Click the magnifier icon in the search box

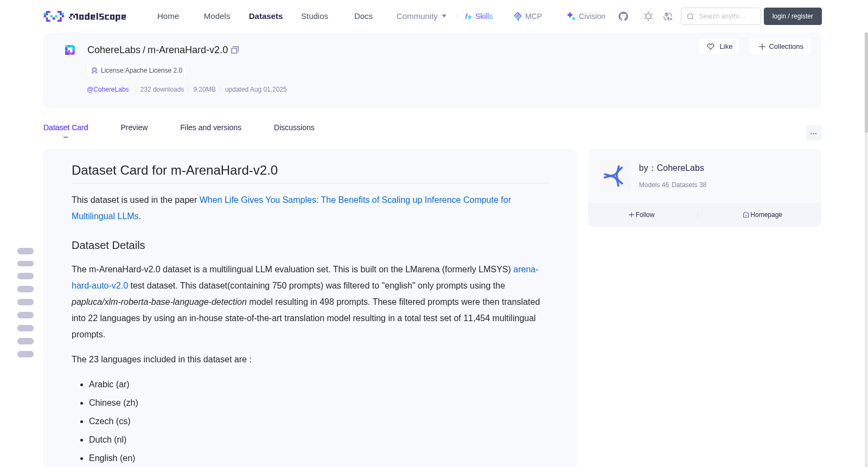coord(690,16)
